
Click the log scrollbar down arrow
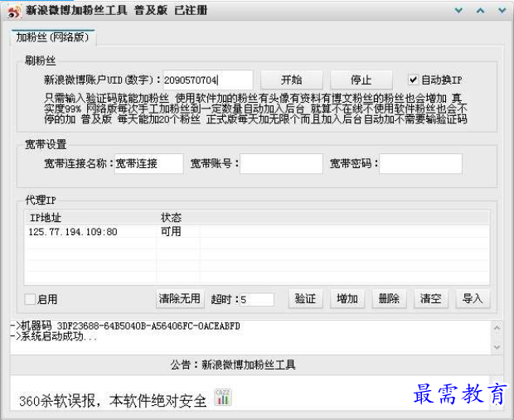(497, 347)
